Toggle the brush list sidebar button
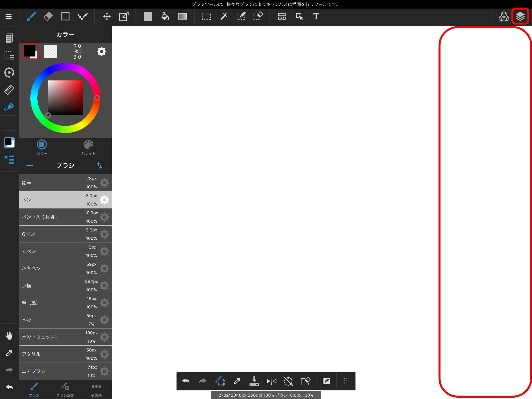 tap(9, 160)
